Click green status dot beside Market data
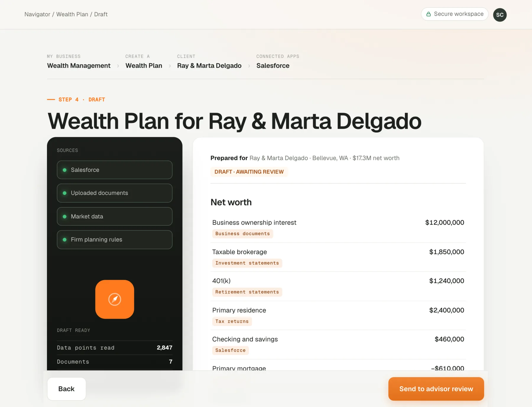The height and width of the screenshot is (407, 532). coord(64,217)
